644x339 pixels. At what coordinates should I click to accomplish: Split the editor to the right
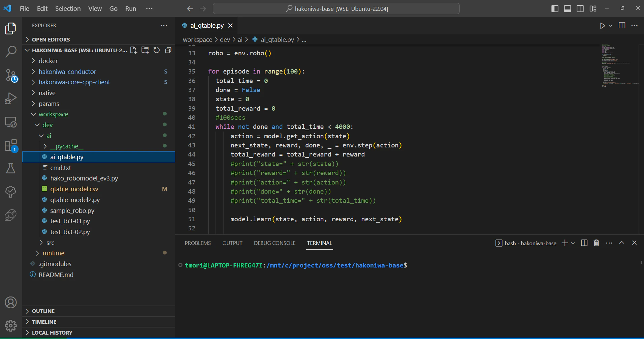coord(622,26)
